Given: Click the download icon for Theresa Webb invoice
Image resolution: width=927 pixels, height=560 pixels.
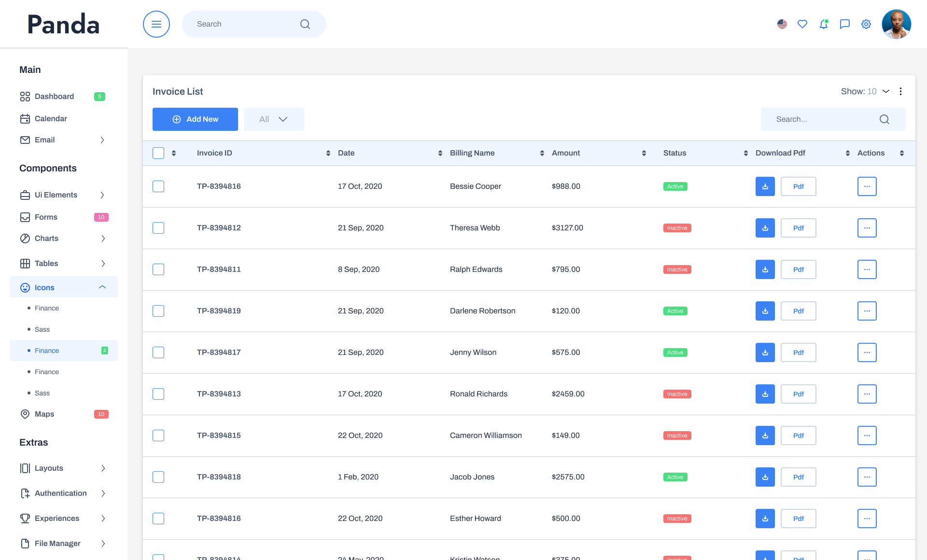Looking at the screenshot, I should click(765, 228).
